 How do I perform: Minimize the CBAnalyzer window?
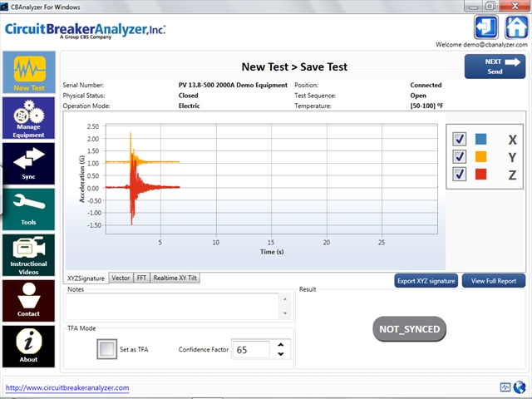[x=474, y=6]
